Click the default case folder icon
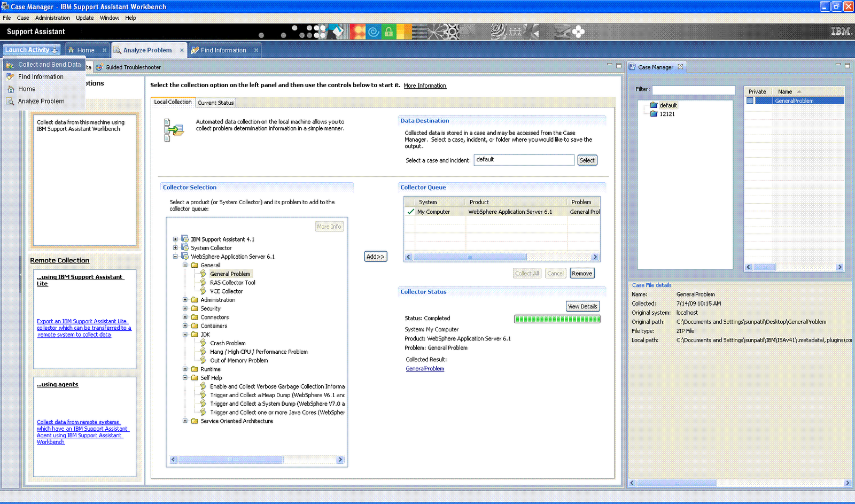The height and width of the screenshot is (504, 855). tap(653, 105)
